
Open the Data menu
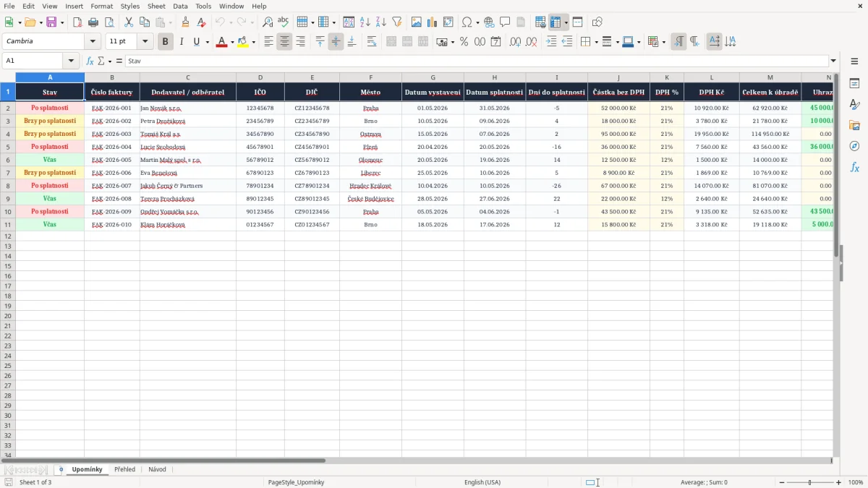pos(180,6)
